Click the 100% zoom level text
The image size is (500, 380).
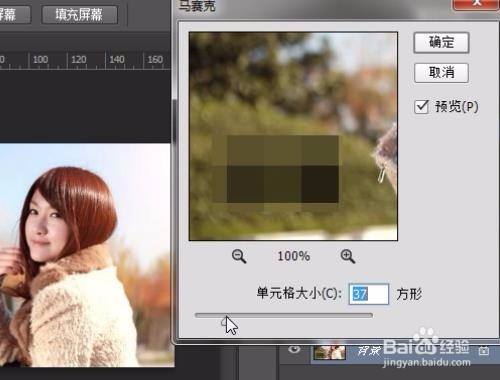pyautogui.click(x=294, y=256)
